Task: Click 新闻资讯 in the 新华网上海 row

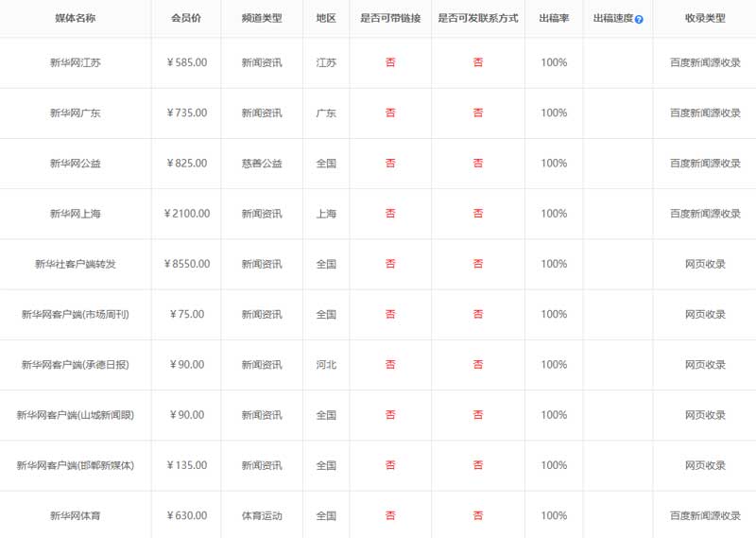Action: (x=262, y=214)
